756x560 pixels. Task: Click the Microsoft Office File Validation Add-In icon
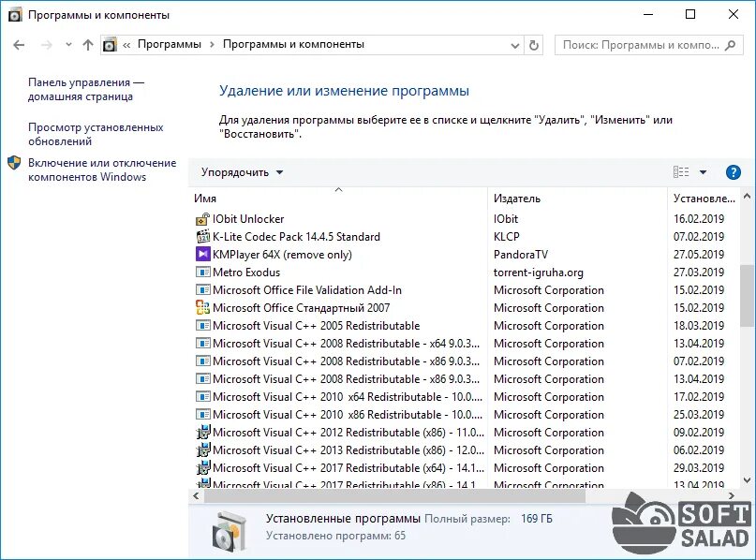(203, 290)
